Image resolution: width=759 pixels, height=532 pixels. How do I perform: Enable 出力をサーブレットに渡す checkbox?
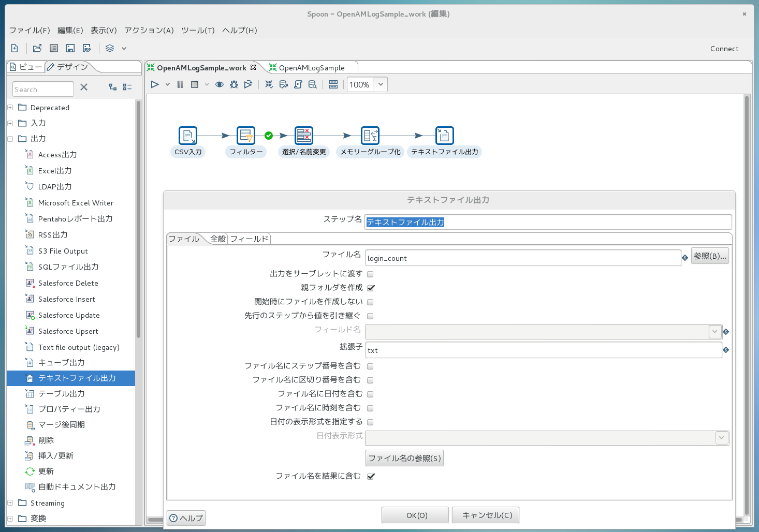[370, 274]
